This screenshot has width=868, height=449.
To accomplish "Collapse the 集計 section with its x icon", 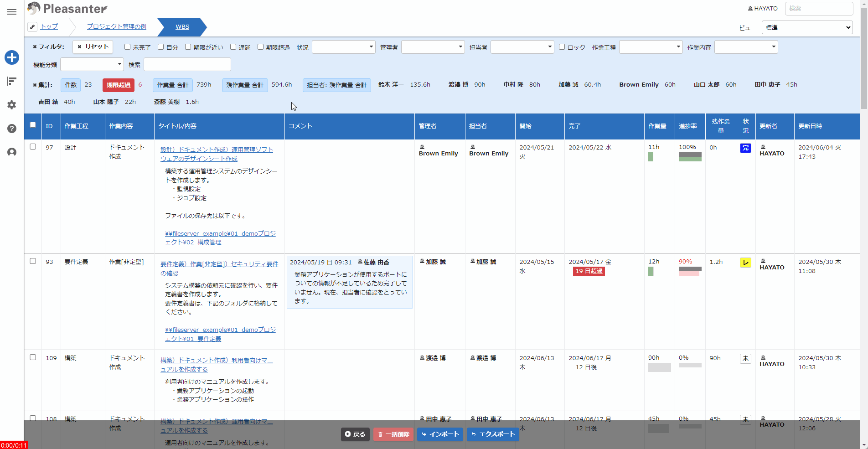I will pos(35,85).
